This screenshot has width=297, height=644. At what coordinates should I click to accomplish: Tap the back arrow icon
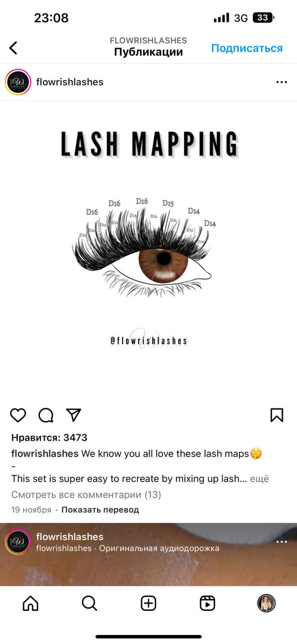point(13,48)
